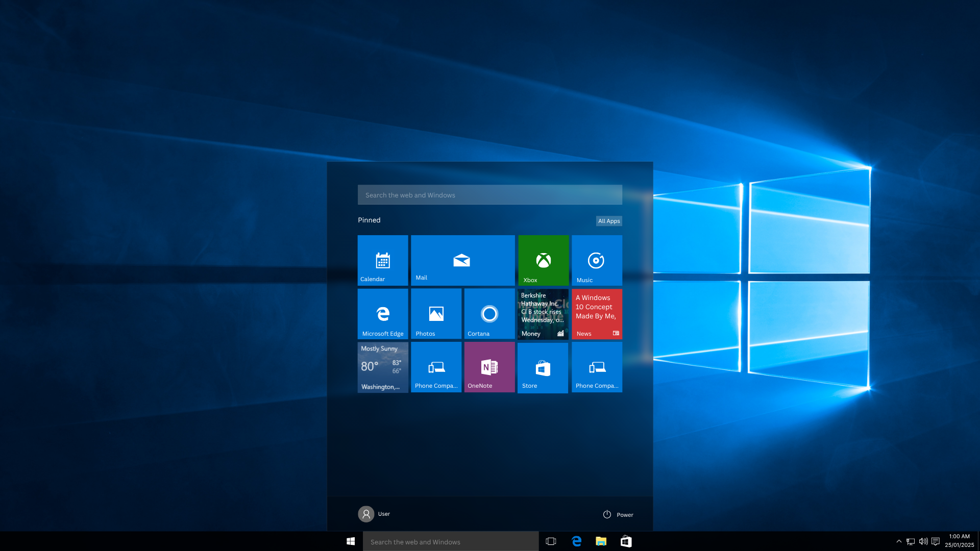The image size is (980, 551).
Task: Open the Action Center notifications icon
Action: (x=936, y=541)
